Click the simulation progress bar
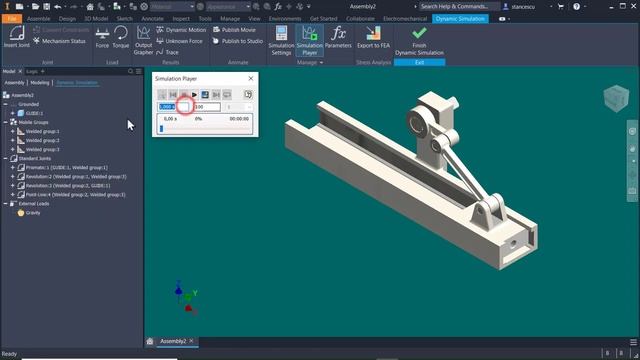Viewport: 640px width, 360px height. click(204, 129)
